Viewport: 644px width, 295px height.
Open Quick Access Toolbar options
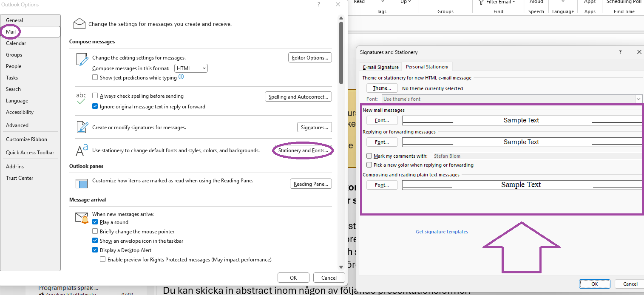tap(30, 153)
